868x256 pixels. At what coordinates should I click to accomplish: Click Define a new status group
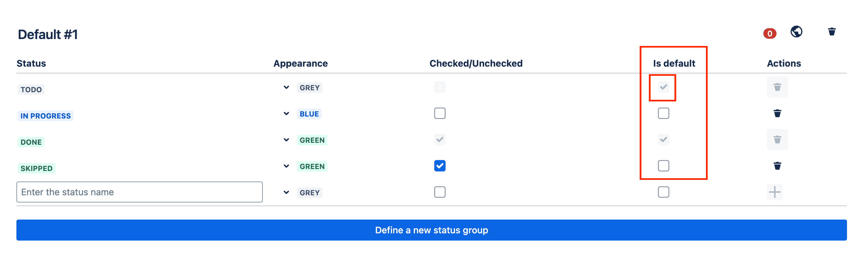click(431, 230)
